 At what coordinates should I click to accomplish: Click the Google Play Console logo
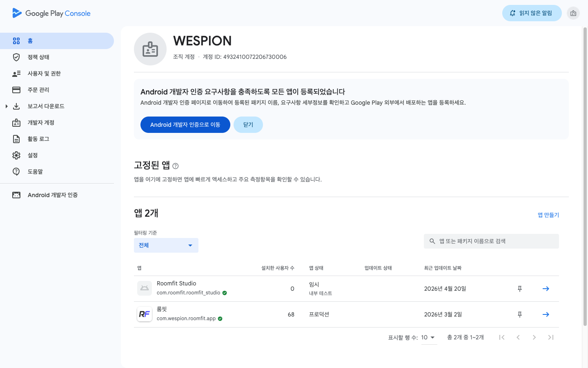tap(51, 13)
